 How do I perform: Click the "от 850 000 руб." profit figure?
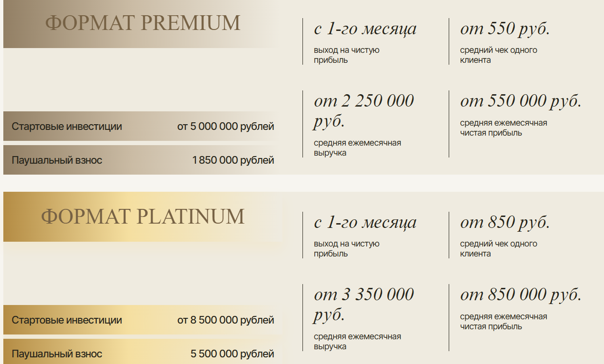[x=521, y=295]
